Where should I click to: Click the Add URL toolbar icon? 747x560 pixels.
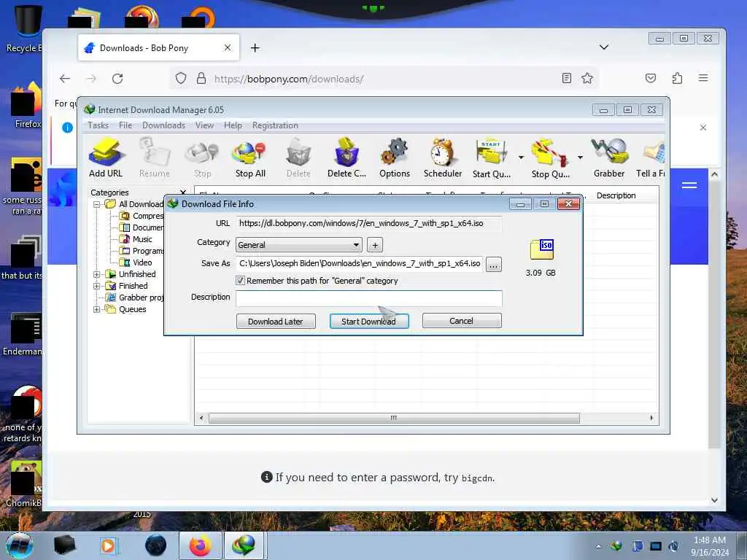pyautogui.click(x=106, y=158)
